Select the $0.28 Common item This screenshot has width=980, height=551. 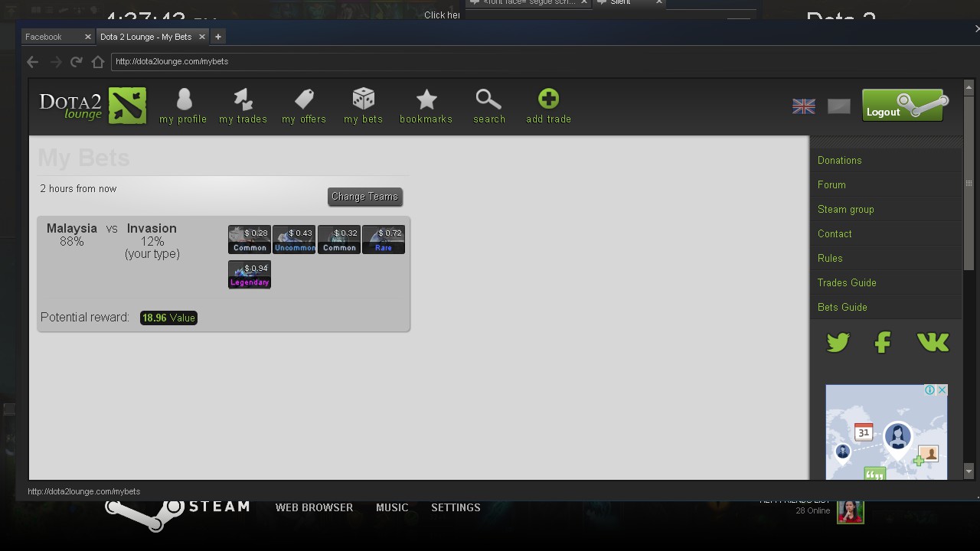[x=250, y=240]
